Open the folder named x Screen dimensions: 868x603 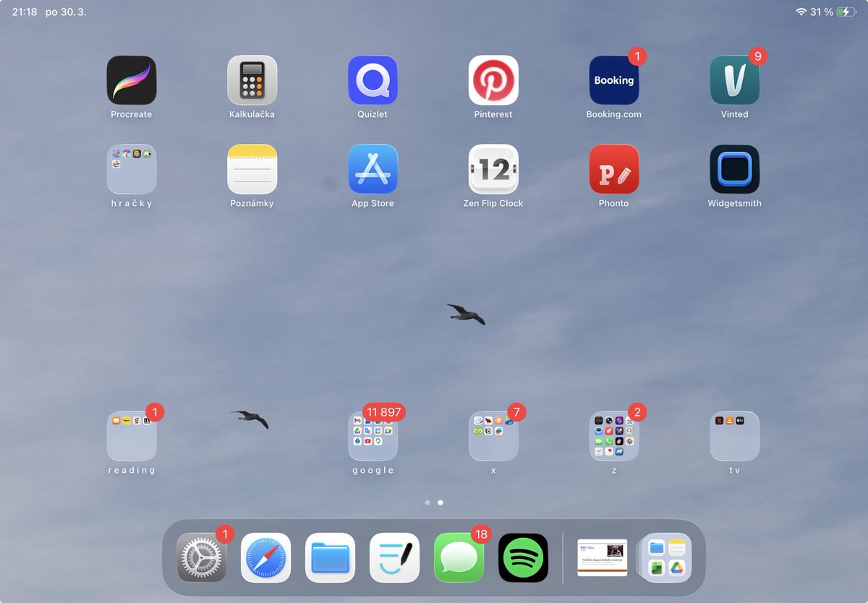point(493,436)
